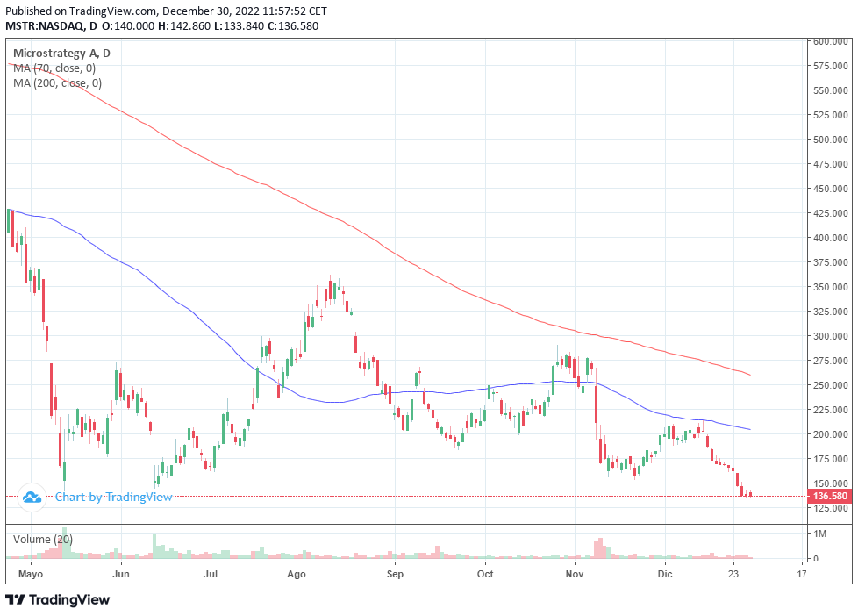Click the 350.000 price axis label

pyautogui.click(x=831, y=287)
